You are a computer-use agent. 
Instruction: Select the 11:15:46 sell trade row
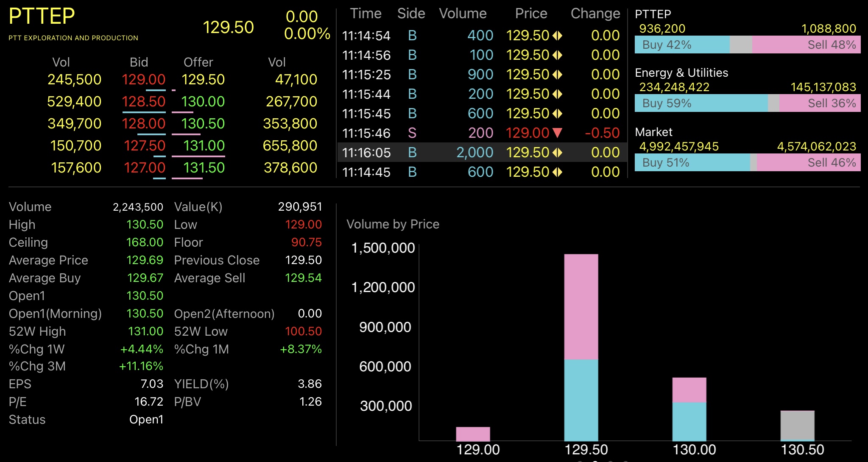click(482, 133)
